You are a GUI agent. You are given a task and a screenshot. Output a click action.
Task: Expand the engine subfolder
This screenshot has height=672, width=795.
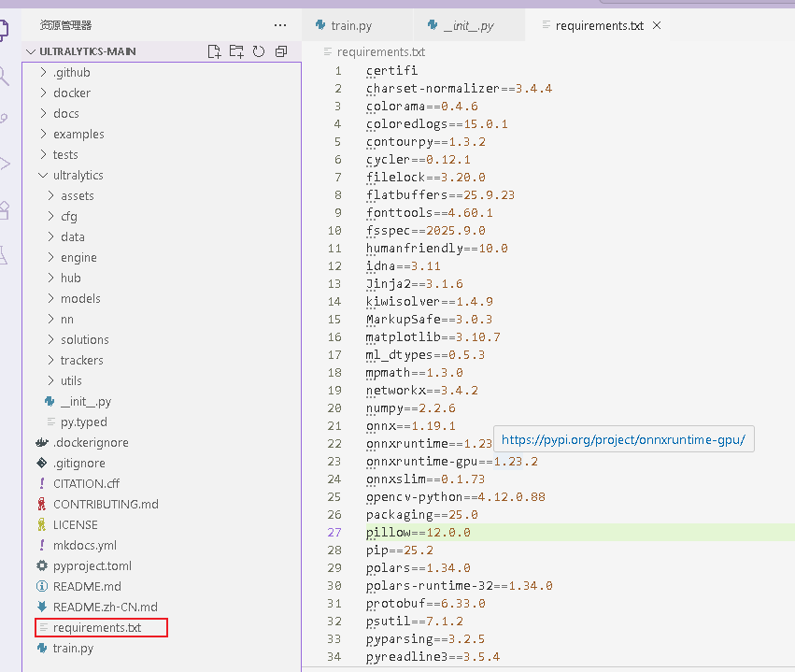click(x=78, y=258)
